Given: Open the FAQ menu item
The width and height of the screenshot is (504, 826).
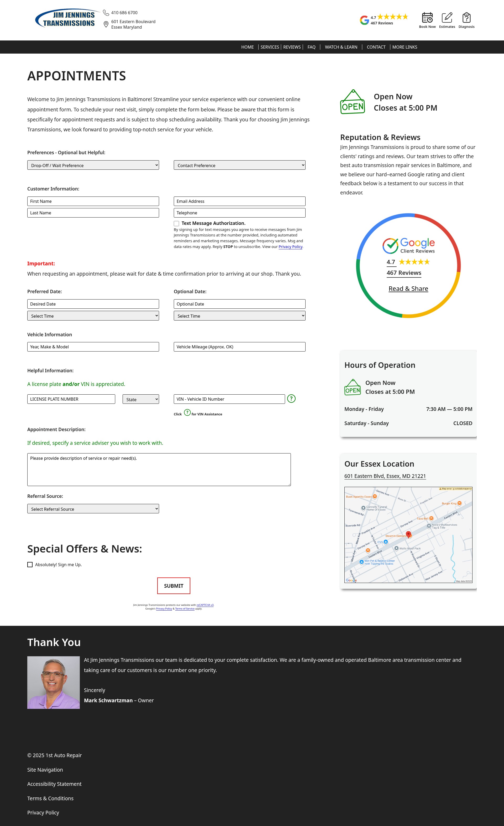Looking at the screenshot, I should click(311, 47).
